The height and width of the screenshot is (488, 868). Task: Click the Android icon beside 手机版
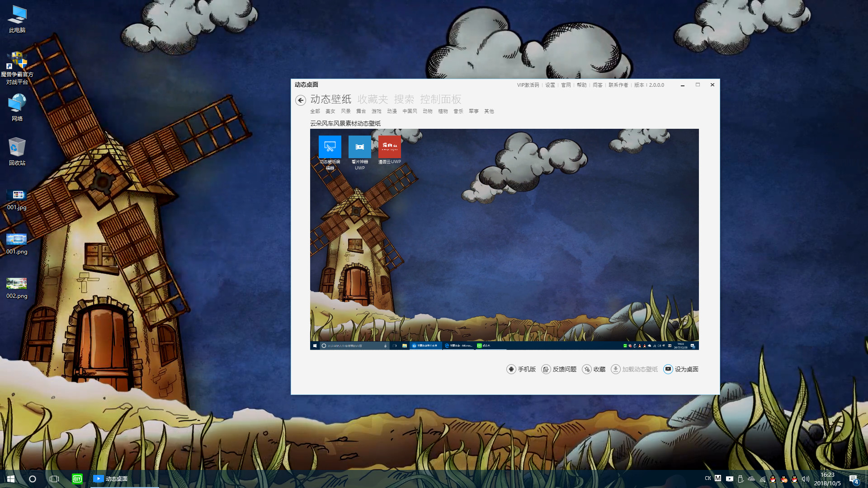click(x=511, y=369)
